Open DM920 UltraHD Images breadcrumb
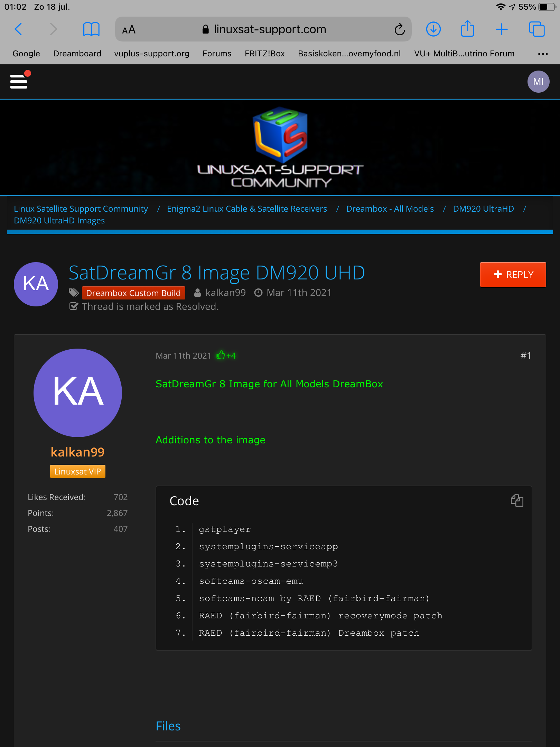This screenshot has height=747, width=560. (59, 221)
